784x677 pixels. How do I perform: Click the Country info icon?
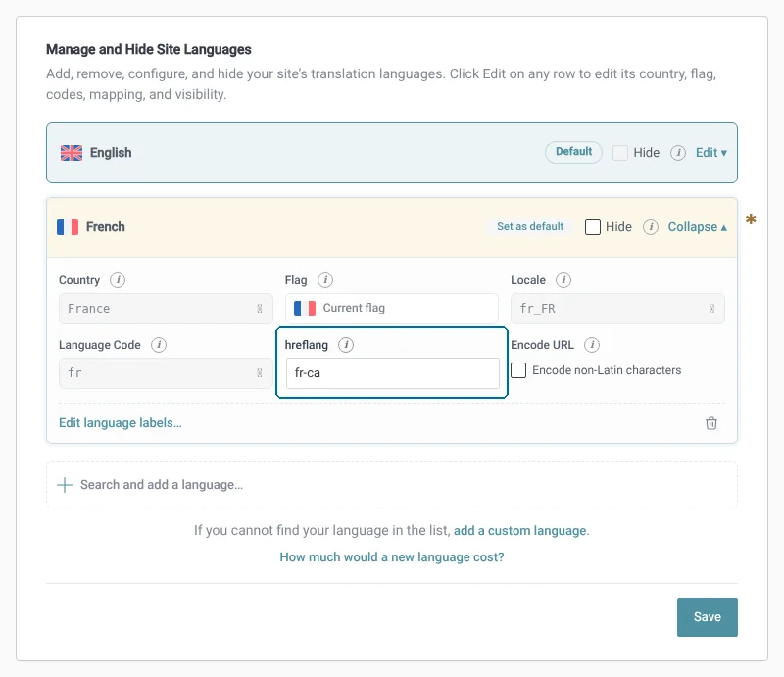point(118,280)
